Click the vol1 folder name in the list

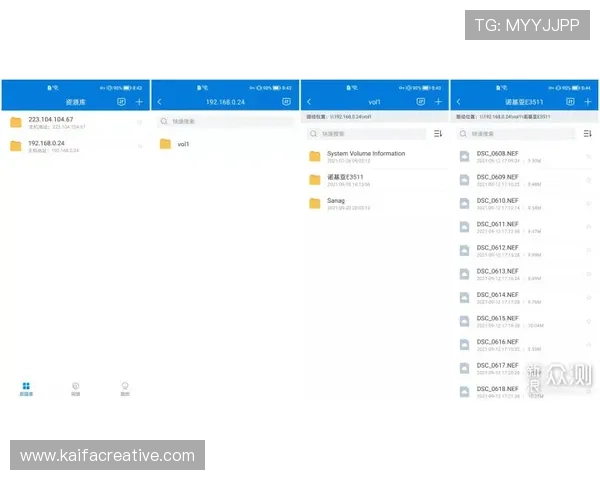(x=183, y=144)
